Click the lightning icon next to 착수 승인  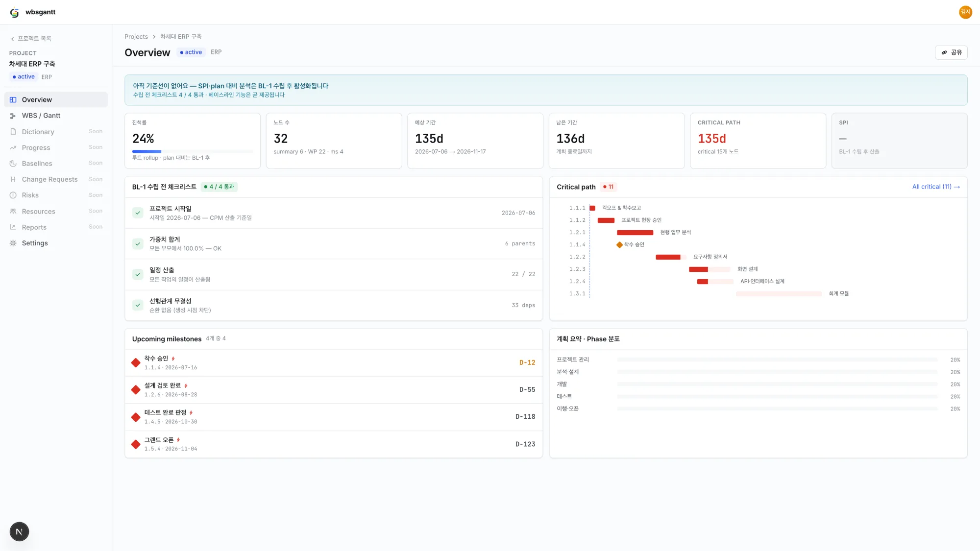point(173,359)
